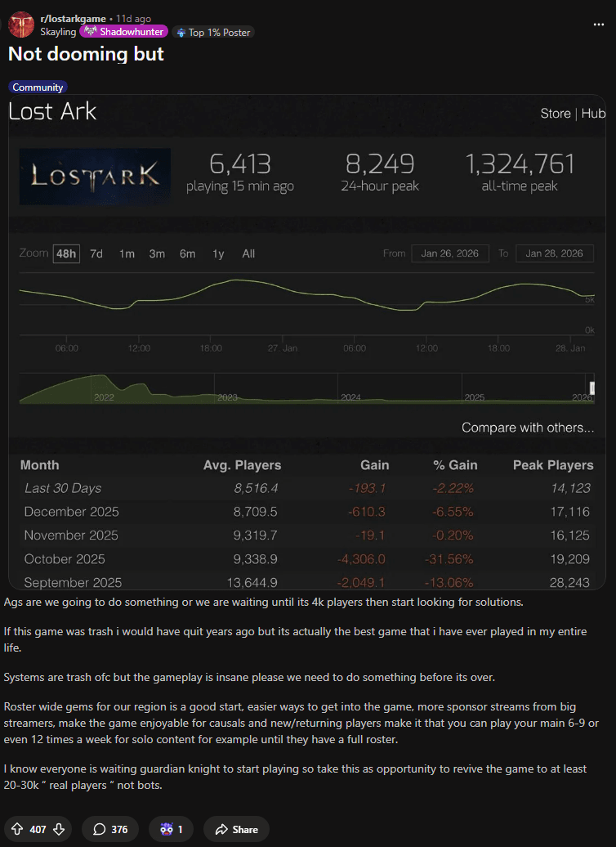The width and height of the screenshot is (616, 847).
Task: Downvote the post with the down arrow
Action: pos(58,829)
